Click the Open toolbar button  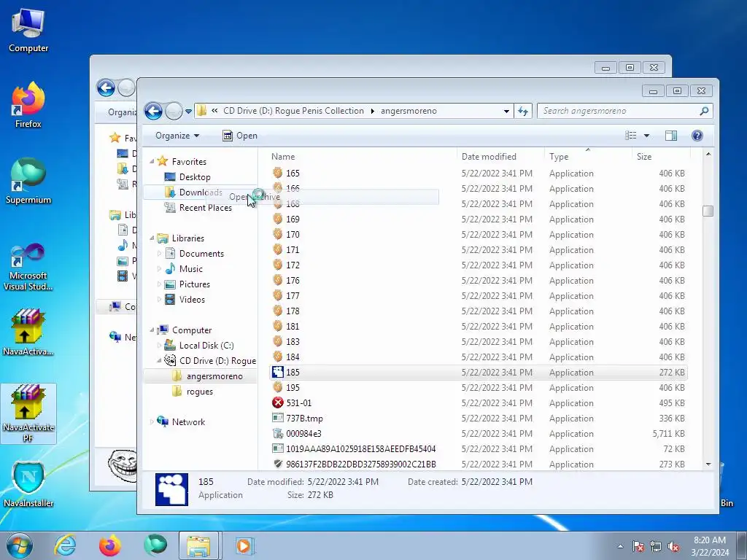coord(239,136)
